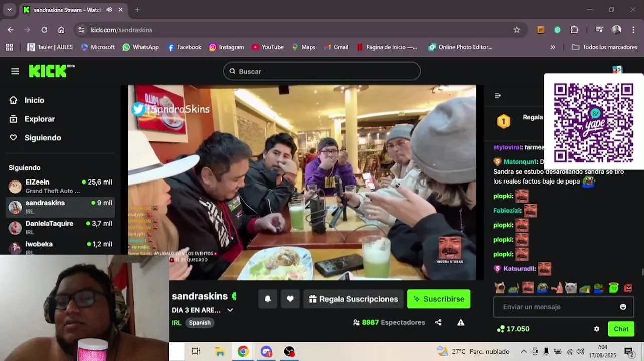The image size is (644, 361).
Task: Expand stream title DIA 3 EN ARE chevron
Action: point(230,310)
